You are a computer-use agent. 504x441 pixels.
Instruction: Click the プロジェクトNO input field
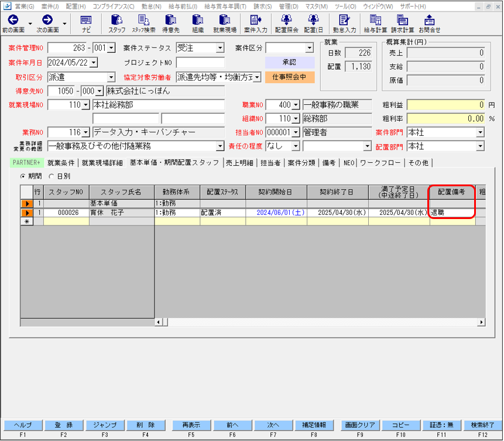coord(200,63)
